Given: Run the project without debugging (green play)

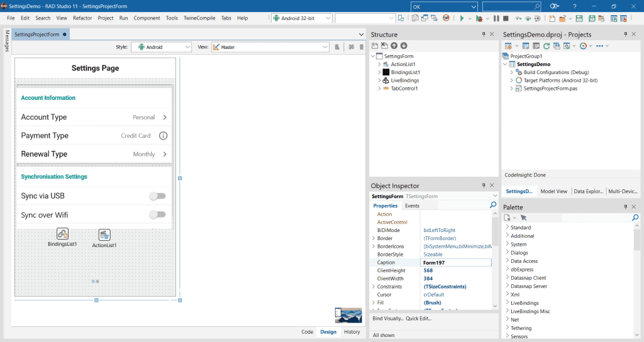Looking at the screenshot, I should [462, 18].
